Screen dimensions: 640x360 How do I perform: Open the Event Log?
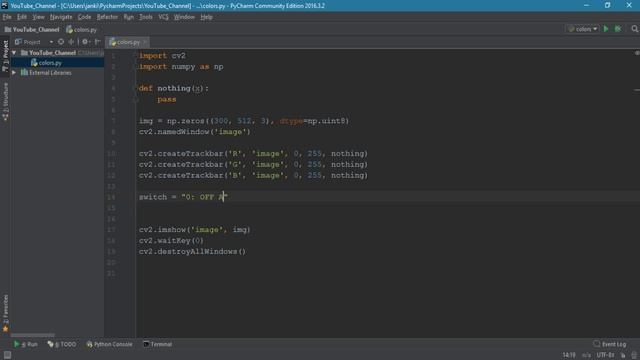click(609, 344)
